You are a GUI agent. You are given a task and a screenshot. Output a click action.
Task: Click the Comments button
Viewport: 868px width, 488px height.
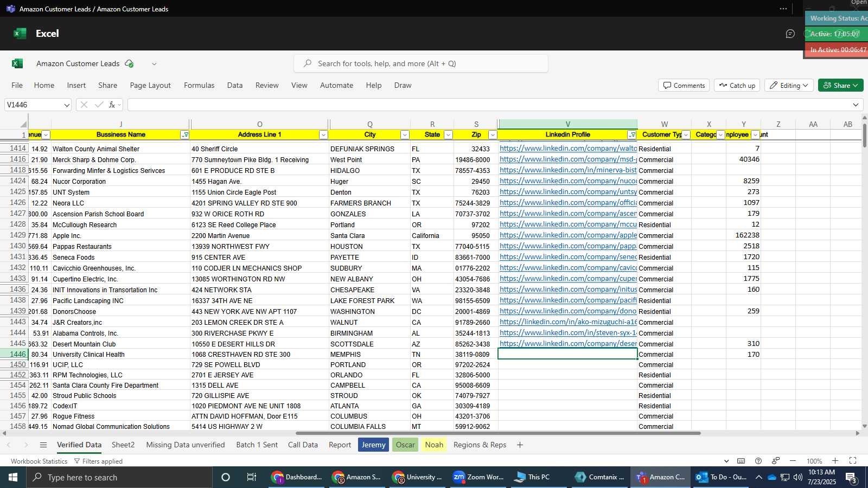(684, 85)
